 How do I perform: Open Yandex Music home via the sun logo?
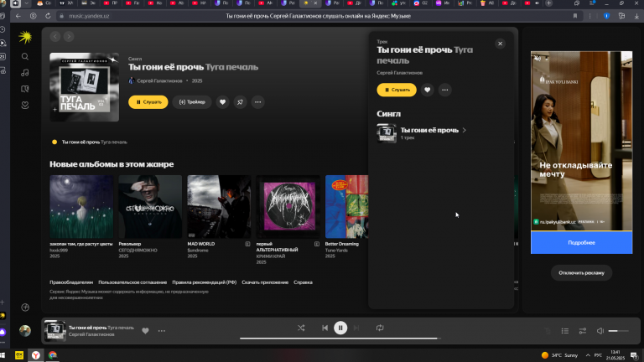pyautogui.click(x=25, y=38)
